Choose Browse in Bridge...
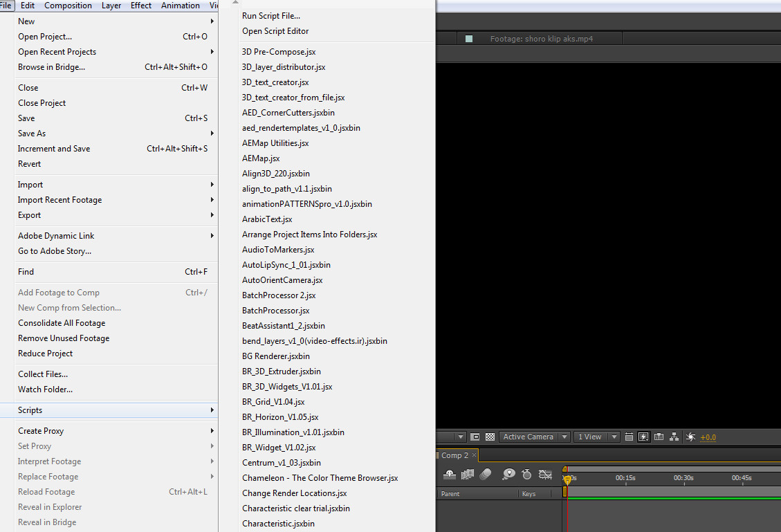This screenshot has height=532, width=781. pos(116,67)
